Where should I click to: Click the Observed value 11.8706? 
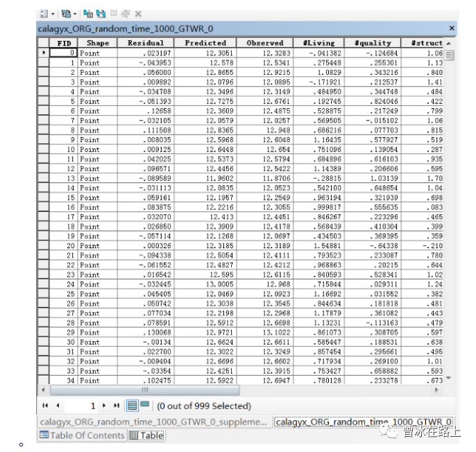click(265, 178)
